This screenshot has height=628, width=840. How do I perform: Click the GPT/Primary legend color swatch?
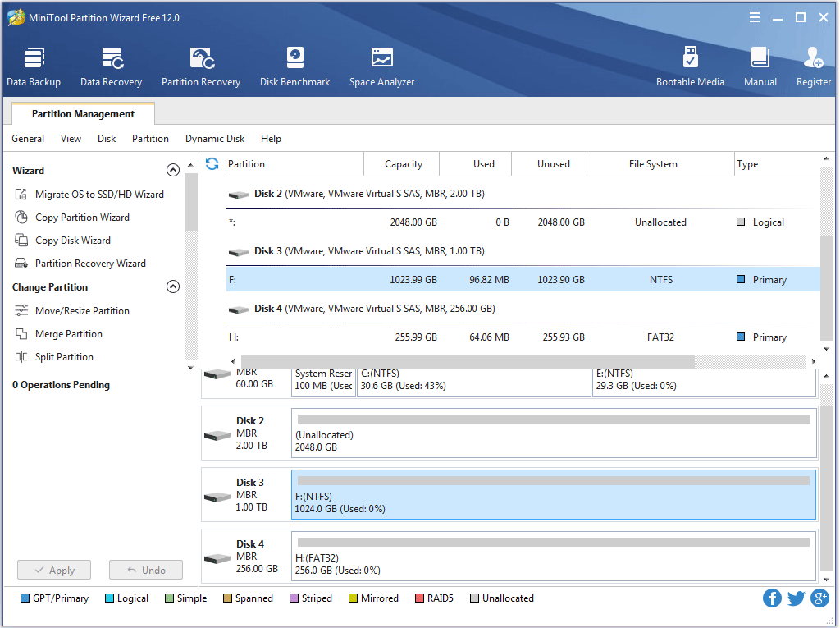click(25, 598)
